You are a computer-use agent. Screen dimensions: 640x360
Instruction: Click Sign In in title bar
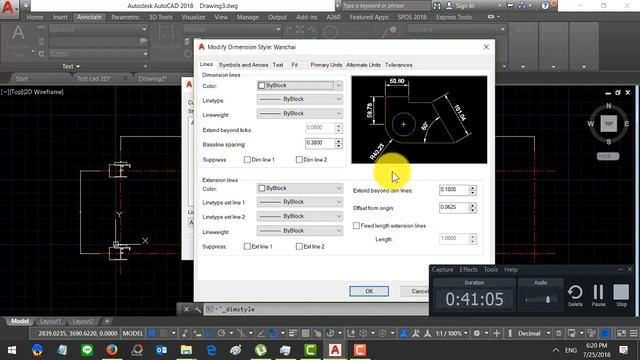[x=464, y=6]
